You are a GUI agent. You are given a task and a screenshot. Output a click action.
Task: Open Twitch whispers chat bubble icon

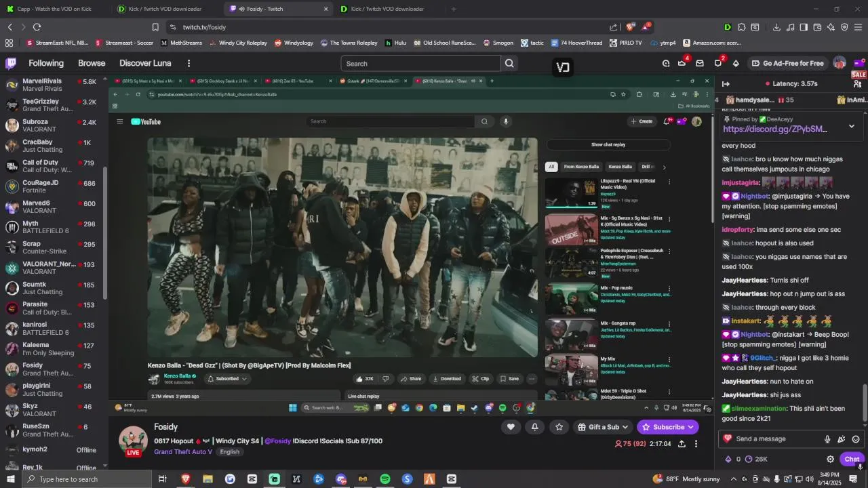(x=718, y=63)
